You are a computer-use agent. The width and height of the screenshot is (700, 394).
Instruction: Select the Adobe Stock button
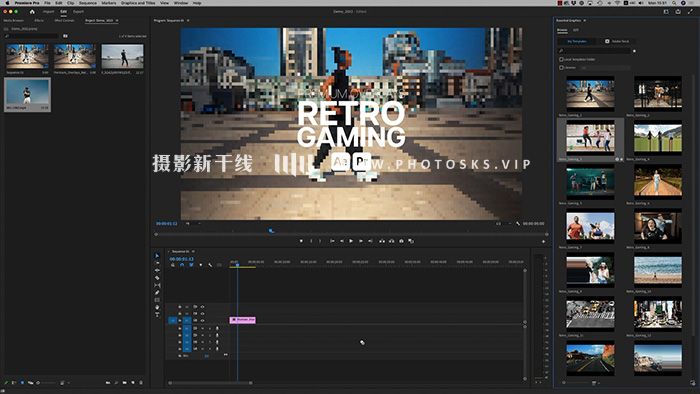click(x=617, y=41)
